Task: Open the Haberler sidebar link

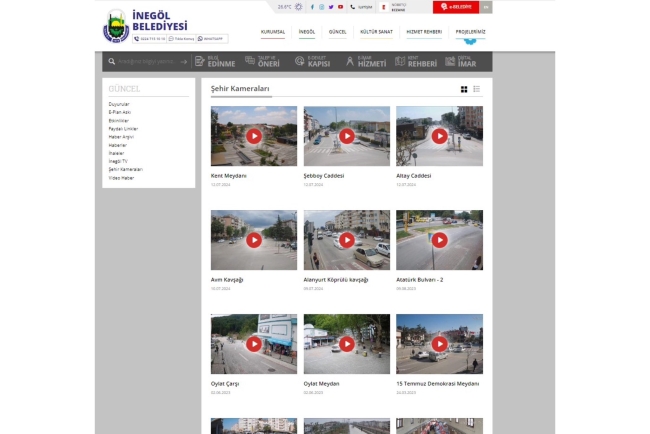Action: tap(118, 145)
